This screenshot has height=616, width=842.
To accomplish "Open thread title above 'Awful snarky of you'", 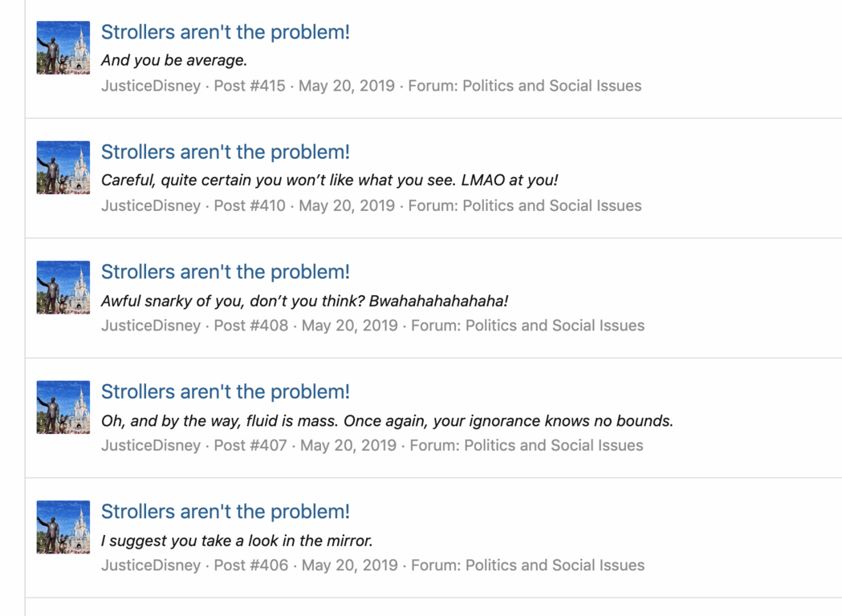I will [x=226, y=272].
